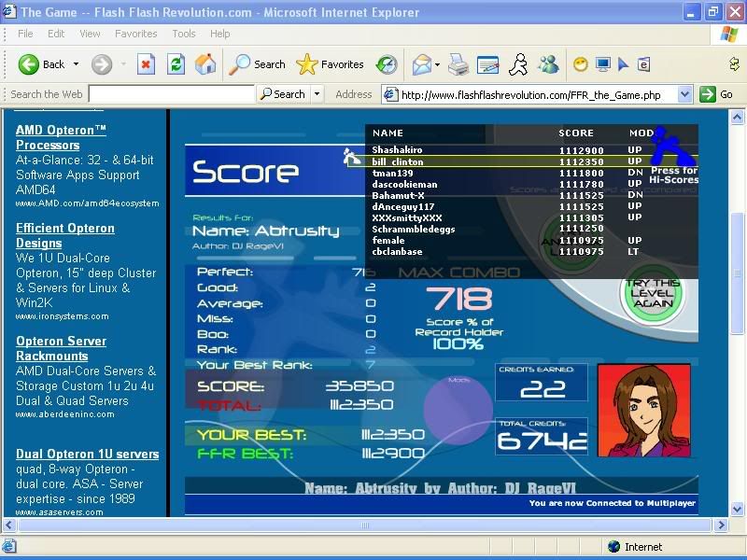The height and width of the screenshot is (560, 747).
Task: Click the Go button beside address bar
Action: (x=718, y=94)
